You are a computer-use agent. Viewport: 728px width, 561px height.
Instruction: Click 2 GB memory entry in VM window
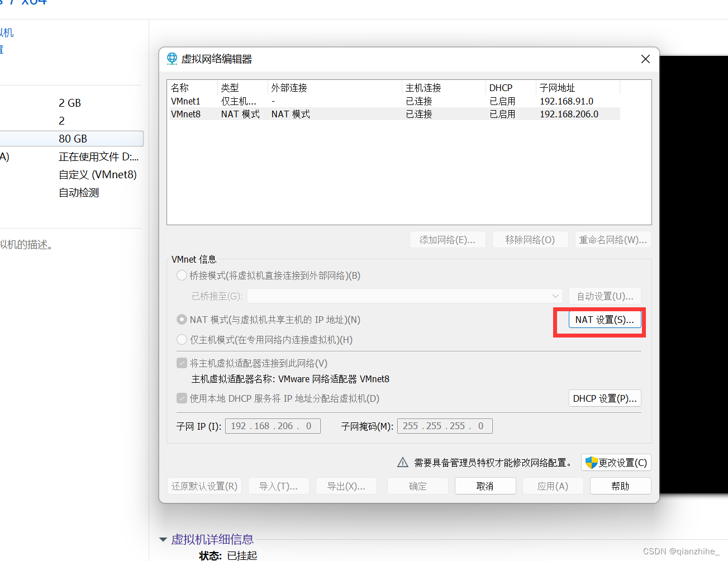tap(70, 103)
